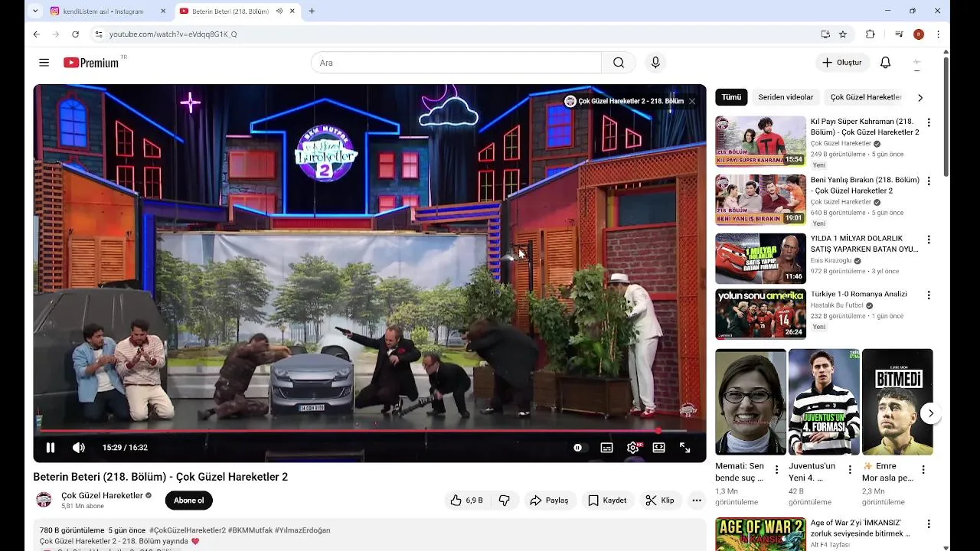980x551 pixels.
Task: Open Chrome extensions puzzle icon
Action: click(x=870, y=34)
